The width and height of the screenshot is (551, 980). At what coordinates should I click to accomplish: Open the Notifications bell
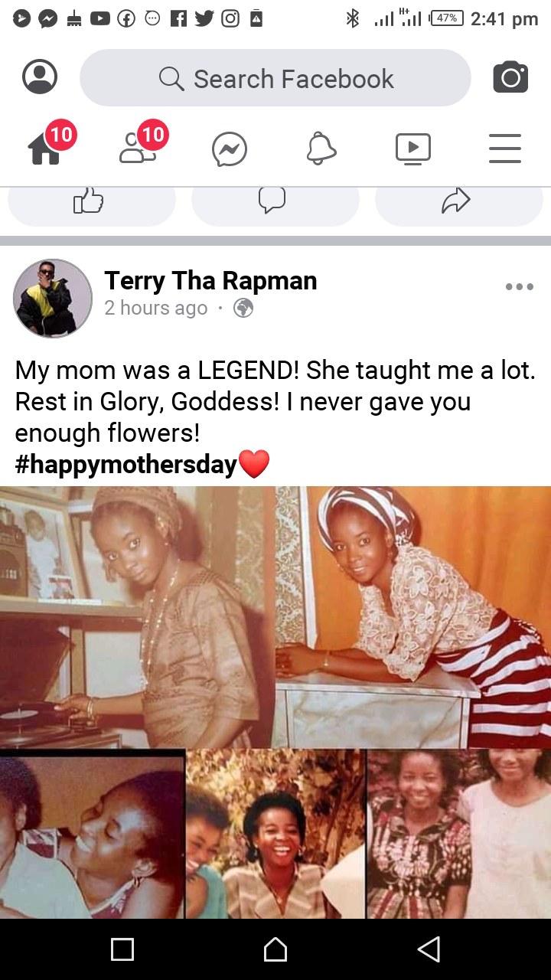coord(321,149)
